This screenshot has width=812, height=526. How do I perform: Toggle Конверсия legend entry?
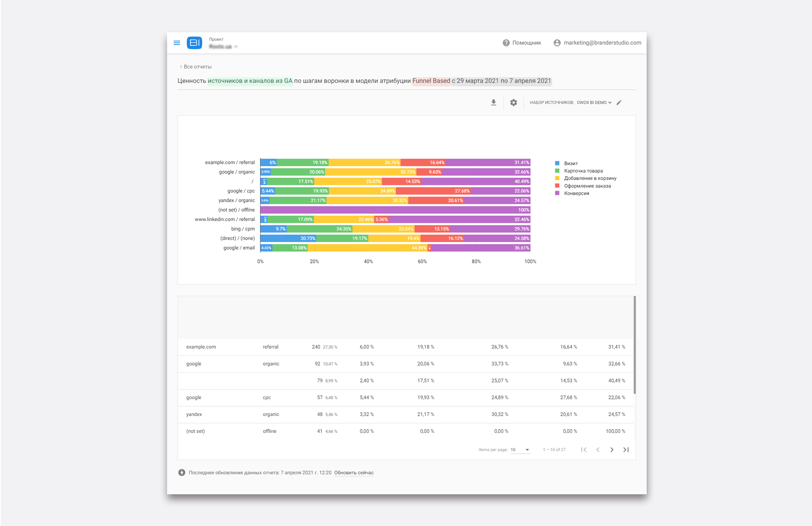pyautogui.click(x=576, y=193)
